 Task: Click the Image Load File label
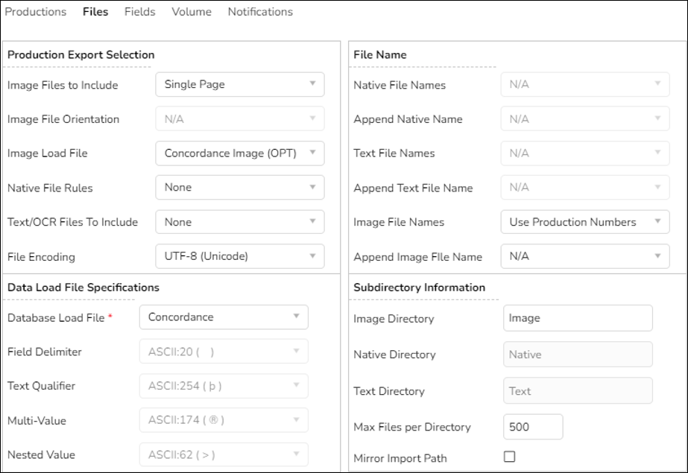point(47,153)
